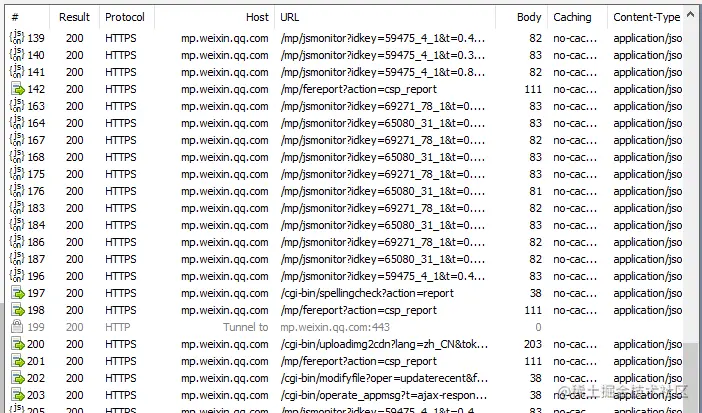This screenshot has width=702, height=413.
Task: Click the post icon of session 198
Action: [x=17, y=310]
